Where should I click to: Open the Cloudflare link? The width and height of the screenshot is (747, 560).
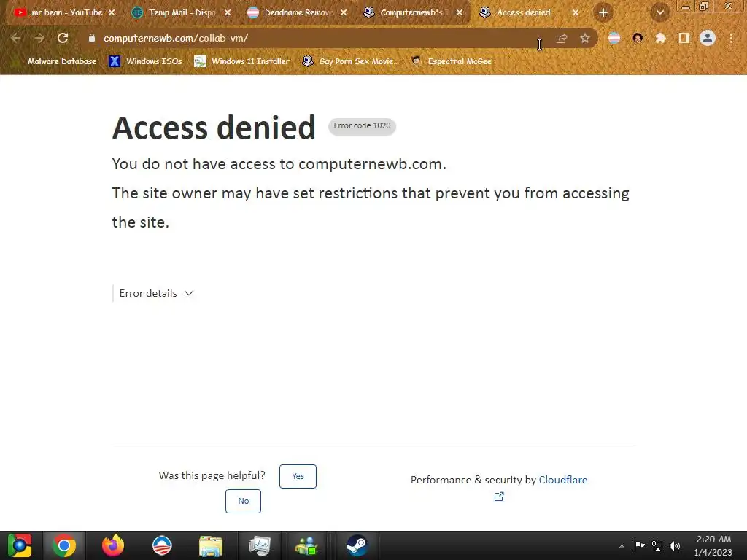(x=562, y=480)
